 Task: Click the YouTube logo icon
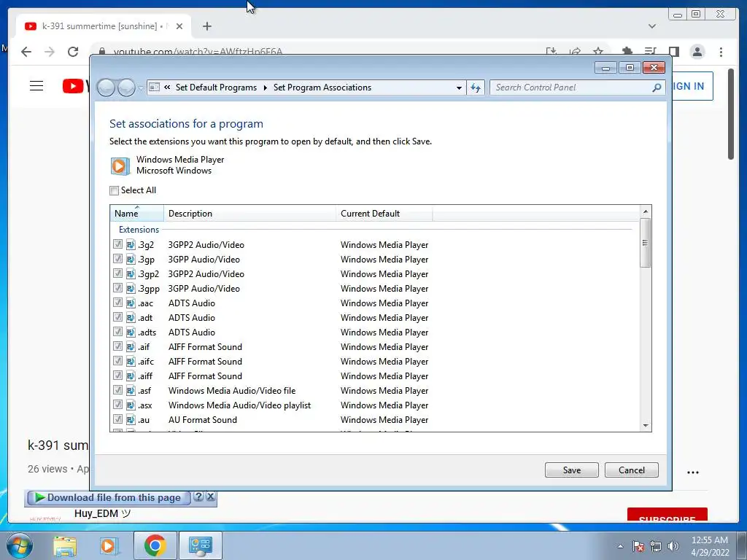(x=73, y=86)
